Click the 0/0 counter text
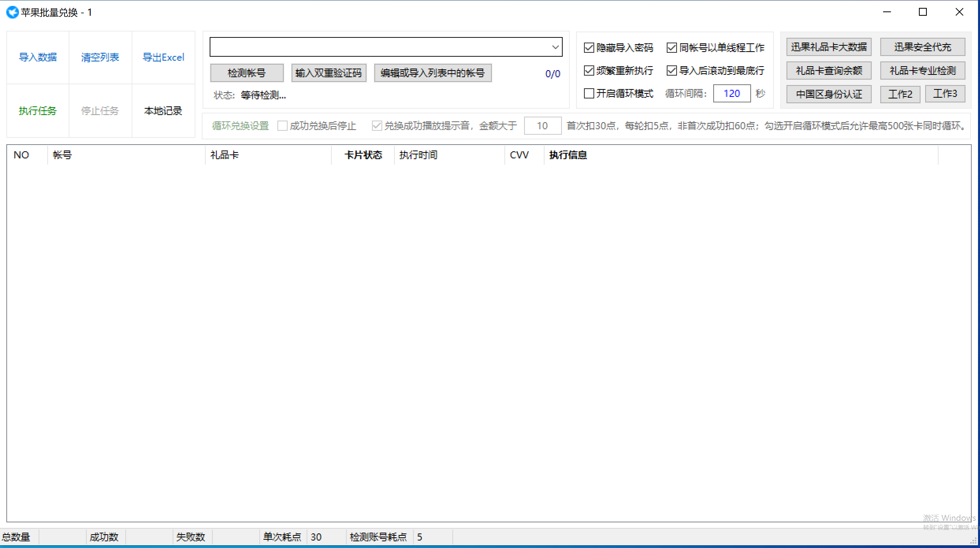Viewport: 980px width, 548px height. 552,74
